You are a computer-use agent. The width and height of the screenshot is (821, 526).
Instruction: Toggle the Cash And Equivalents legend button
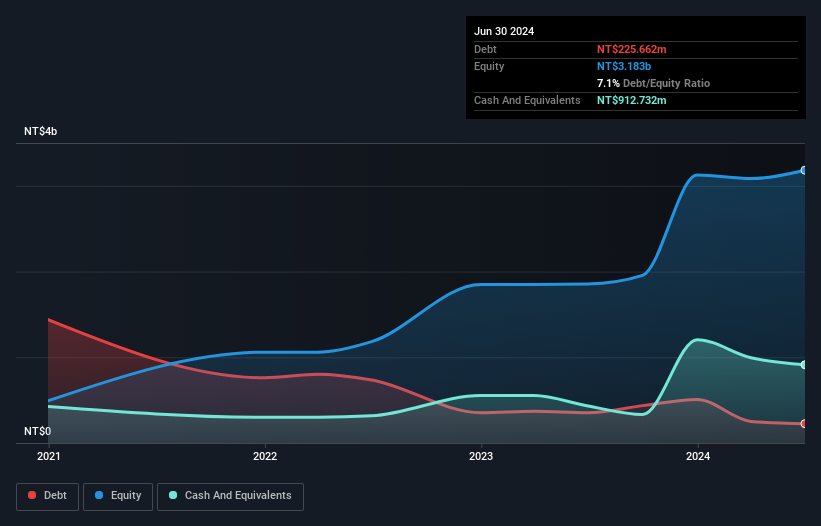pyautogui.click(x=230, y=496)
